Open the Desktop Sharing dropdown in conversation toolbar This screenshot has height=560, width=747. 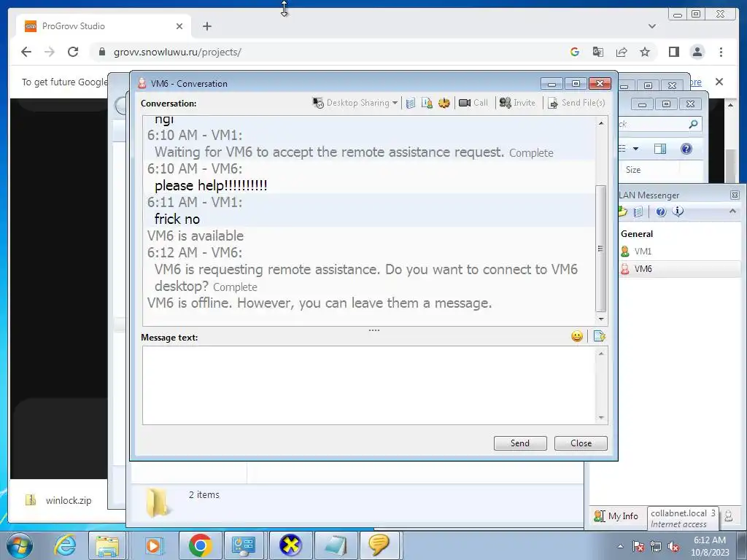(x=355, y=103)
